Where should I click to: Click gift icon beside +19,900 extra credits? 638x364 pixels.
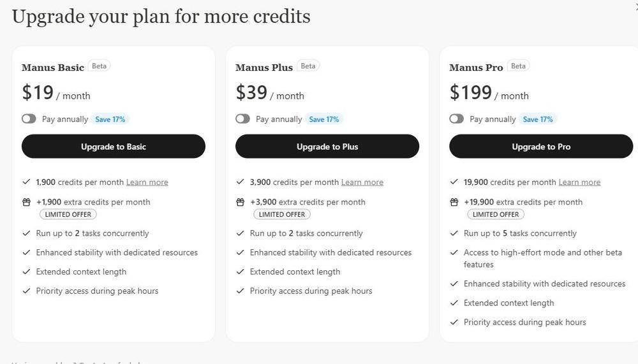pyautogui.click(x=454, y=202)
